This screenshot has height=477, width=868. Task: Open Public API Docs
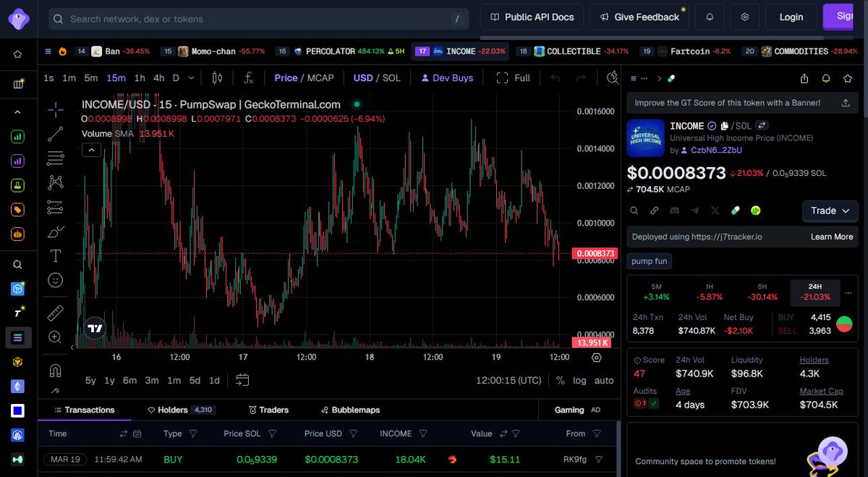532,17
